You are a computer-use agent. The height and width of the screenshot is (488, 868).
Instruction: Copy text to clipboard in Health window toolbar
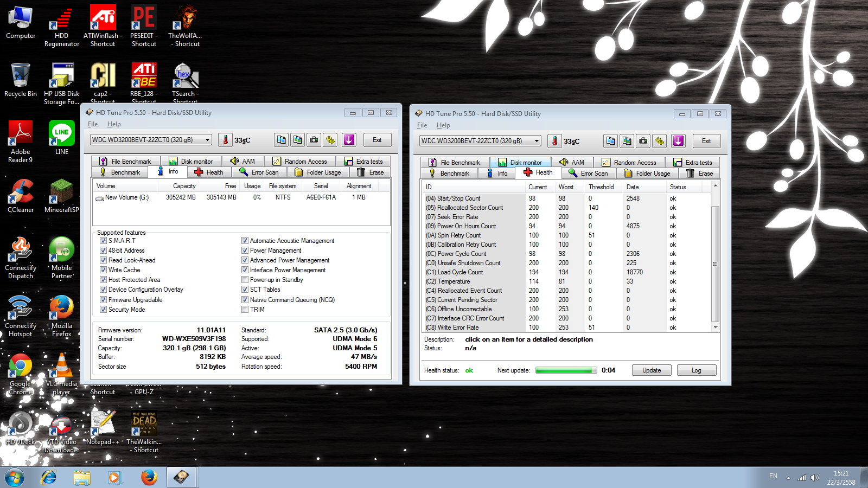coord(610,141)
